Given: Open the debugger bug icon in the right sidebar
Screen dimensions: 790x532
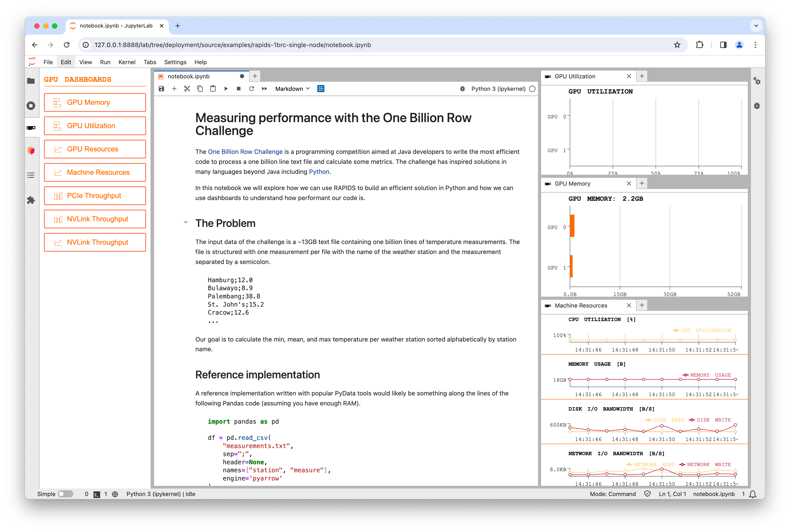Looking at the screenshot, I should pos(757,106).
